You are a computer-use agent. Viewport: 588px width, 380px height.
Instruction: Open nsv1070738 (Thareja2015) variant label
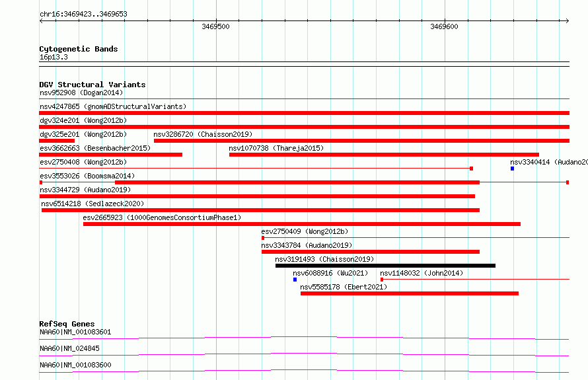(276, 148)
